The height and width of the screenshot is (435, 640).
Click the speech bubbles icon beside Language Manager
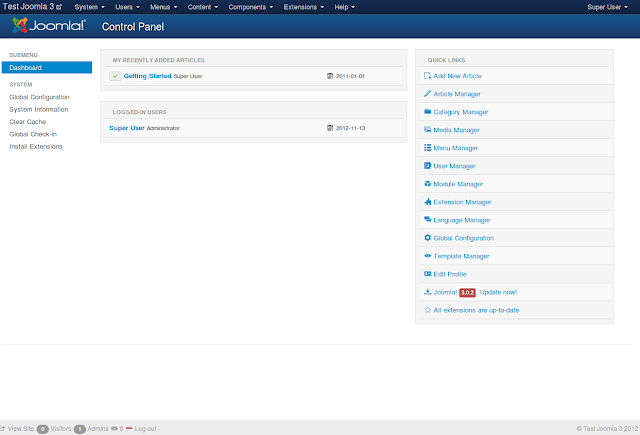click(427, 220)
